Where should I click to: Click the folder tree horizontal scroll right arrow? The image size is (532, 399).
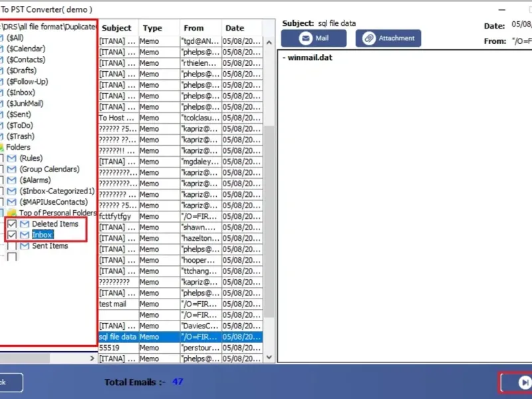click(x=92, y=358)
